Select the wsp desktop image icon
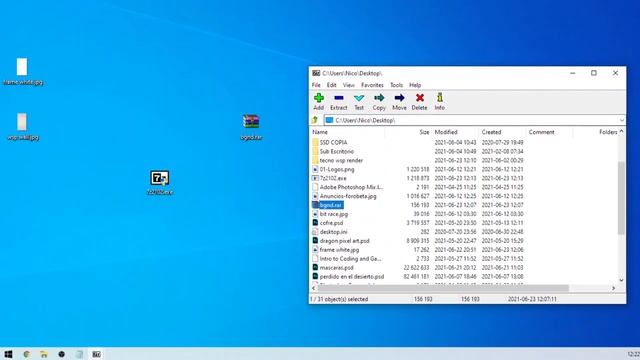This screenshot has height=360, width=640. 22,127
